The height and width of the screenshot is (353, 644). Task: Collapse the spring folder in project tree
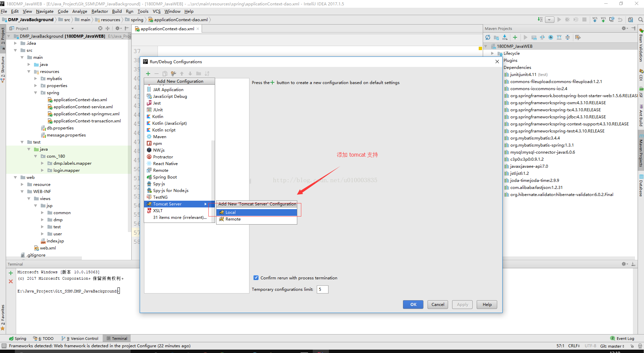point(35,92)
